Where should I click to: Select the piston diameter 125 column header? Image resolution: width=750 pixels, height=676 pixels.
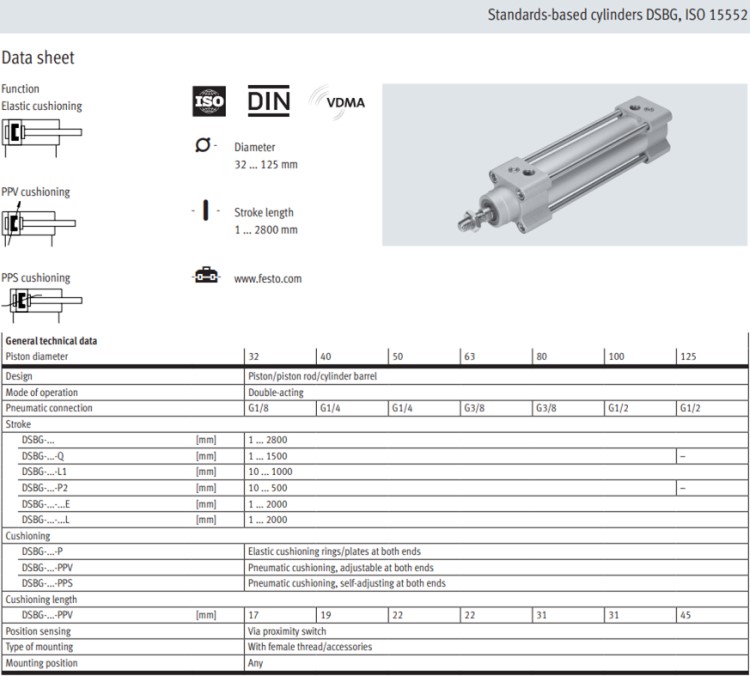(689, 355)
